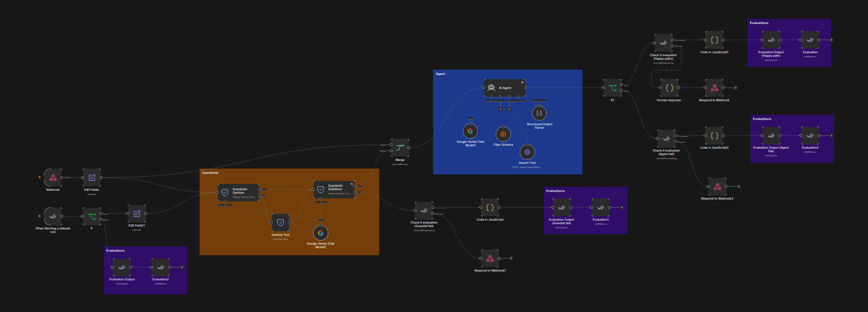This screenshot has width=868, height=312.
Task: Open the Check if evaluation (Guardial fail) node
Action: pyautogui.click(x=424, y=211)
